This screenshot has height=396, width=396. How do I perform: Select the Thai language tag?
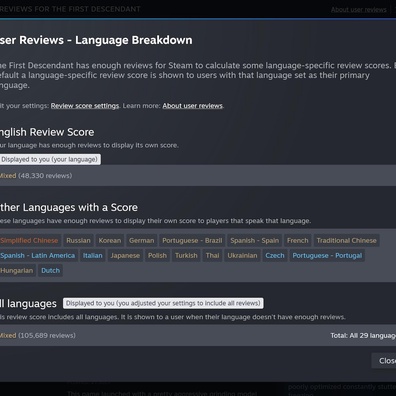212,255
